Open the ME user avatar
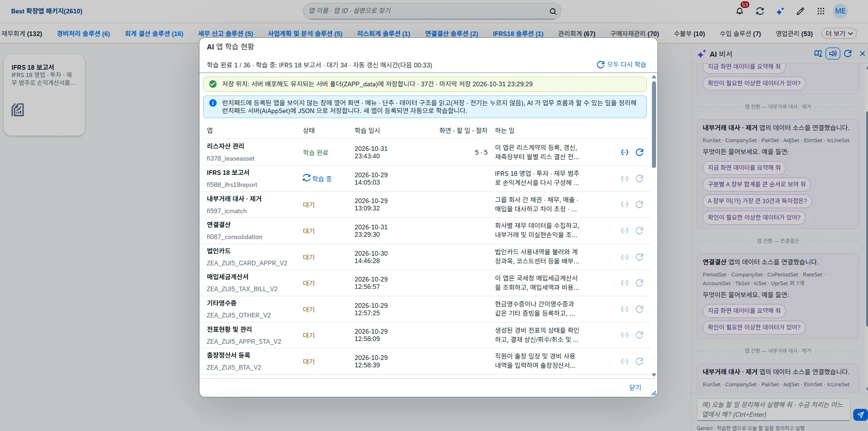The image size is (868, 431). (840, 11)
